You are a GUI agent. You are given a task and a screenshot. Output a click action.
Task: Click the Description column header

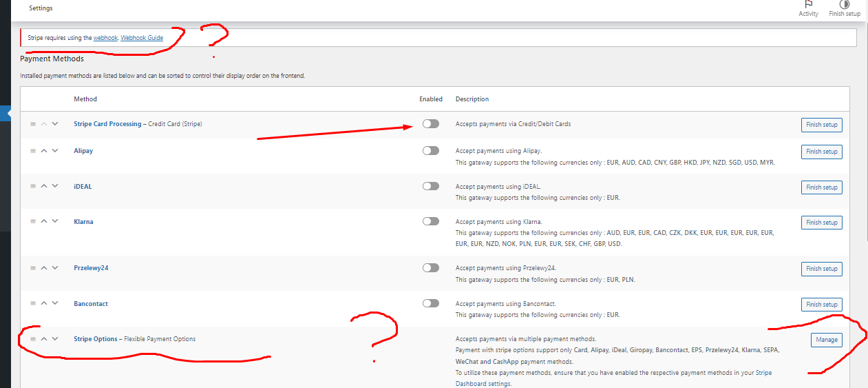(x=472, y=99)
